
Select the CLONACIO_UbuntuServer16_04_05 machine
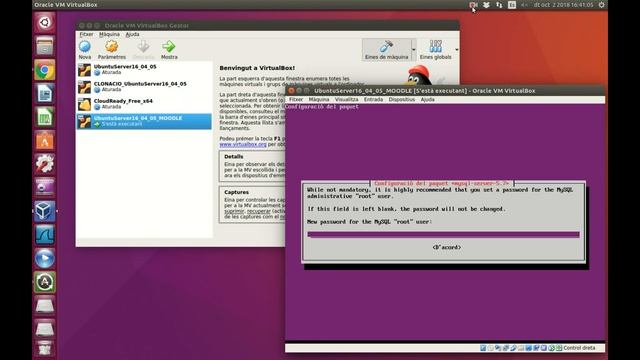(144, 87)
